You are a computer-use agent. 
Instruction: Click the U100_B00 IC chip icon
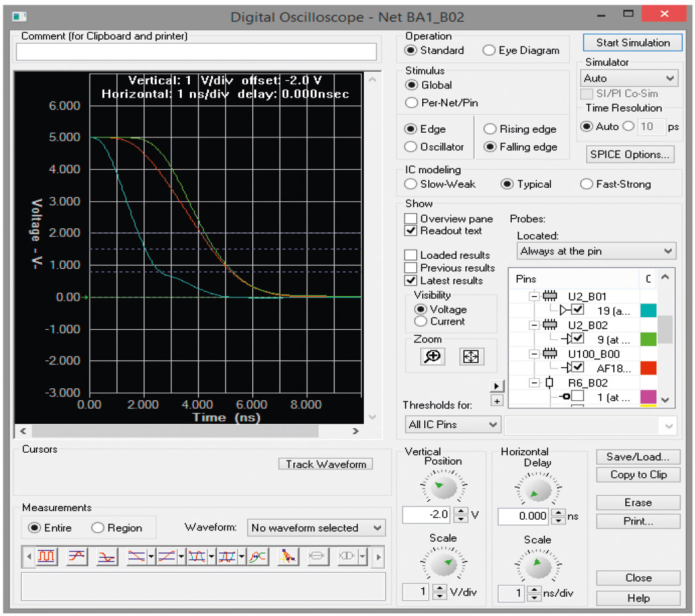pyautogui.click(x=550, y=354)
